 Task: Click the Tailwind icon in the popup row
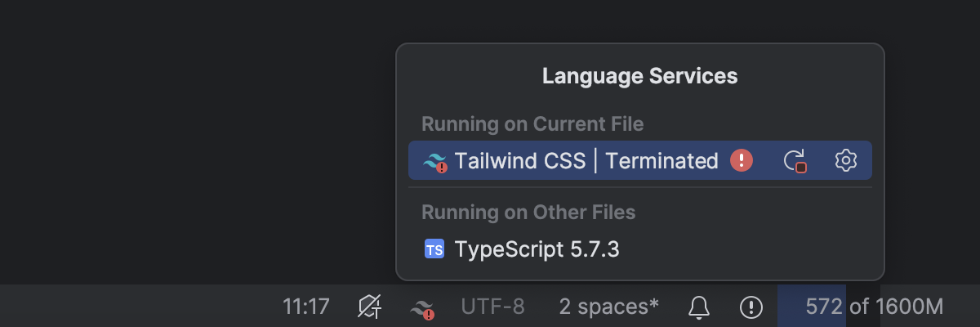point(435,161)
